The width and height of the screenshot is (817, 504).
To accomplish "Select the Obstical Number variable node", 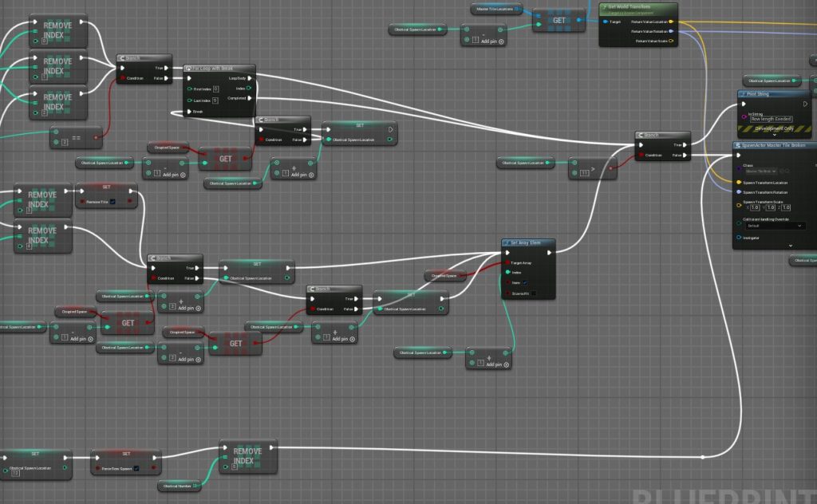I will click(x=178, y=486).
